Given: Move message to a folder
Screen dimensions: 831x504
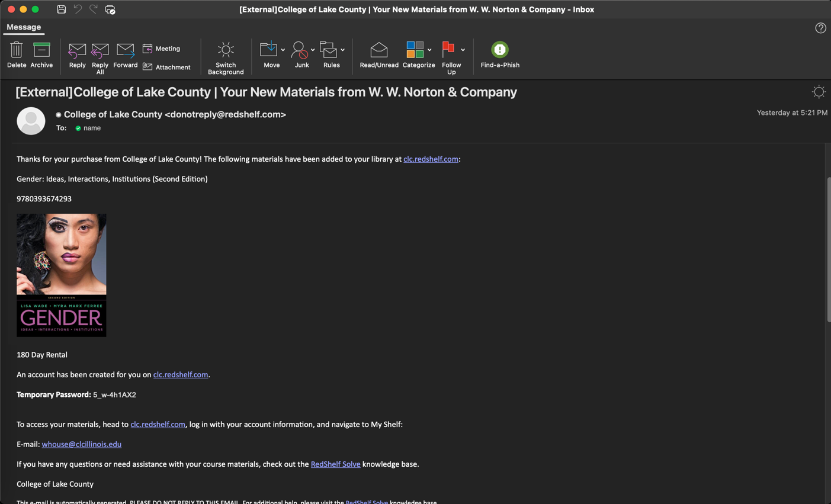Looking at the screenshot, I should pos(270,56).
